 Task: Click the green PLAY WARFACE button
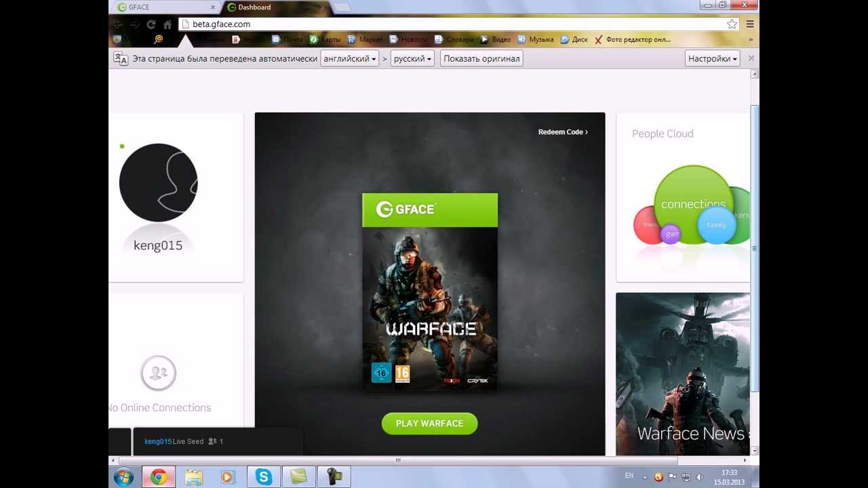coord(429,424)
